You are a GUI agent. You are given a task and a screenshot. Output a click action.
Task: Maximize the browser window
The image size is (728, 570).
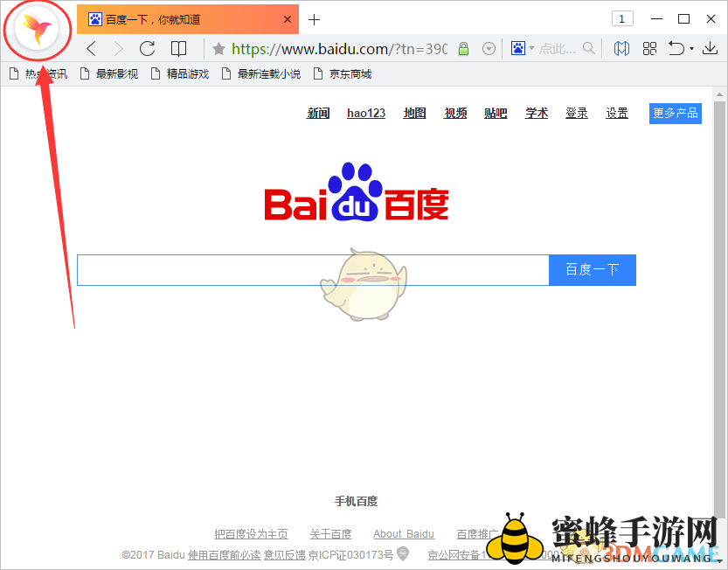click(683, 19)
